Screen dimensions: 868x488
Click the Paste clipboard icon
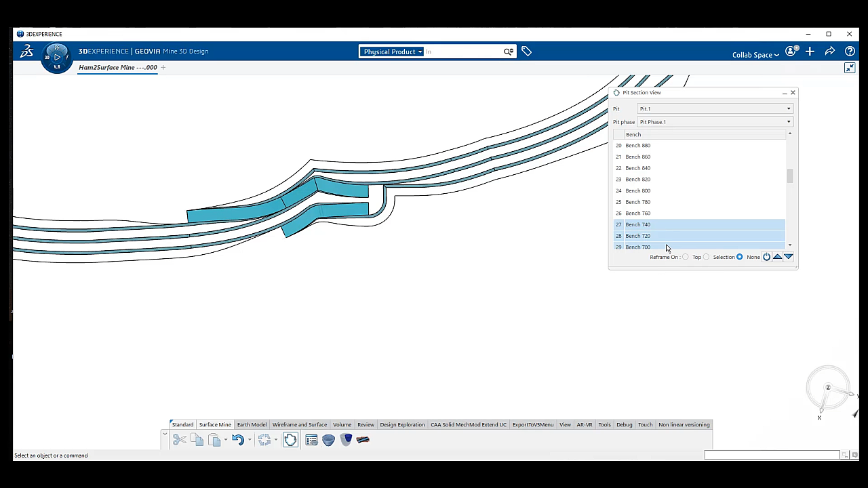[x=214, y=440]
